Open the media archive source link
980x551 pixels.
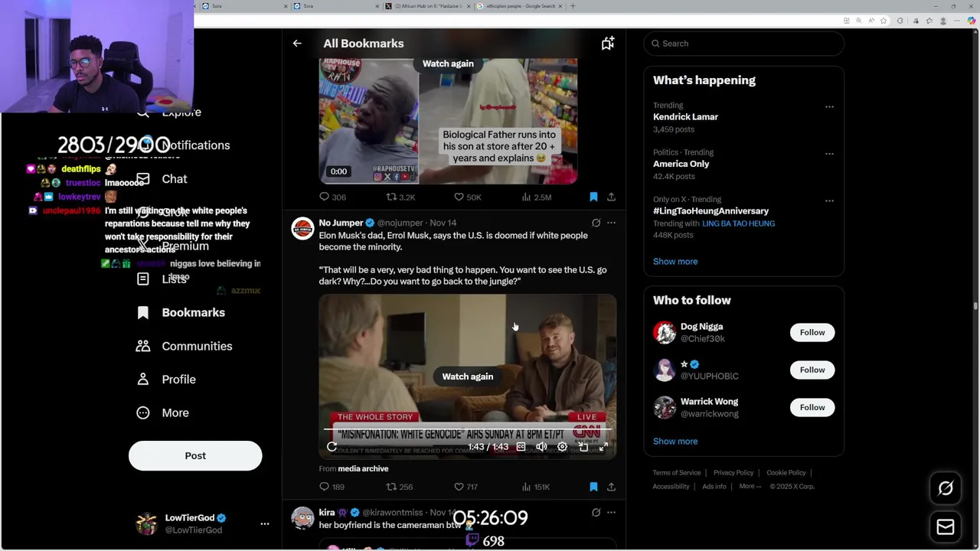click(363, 468)
